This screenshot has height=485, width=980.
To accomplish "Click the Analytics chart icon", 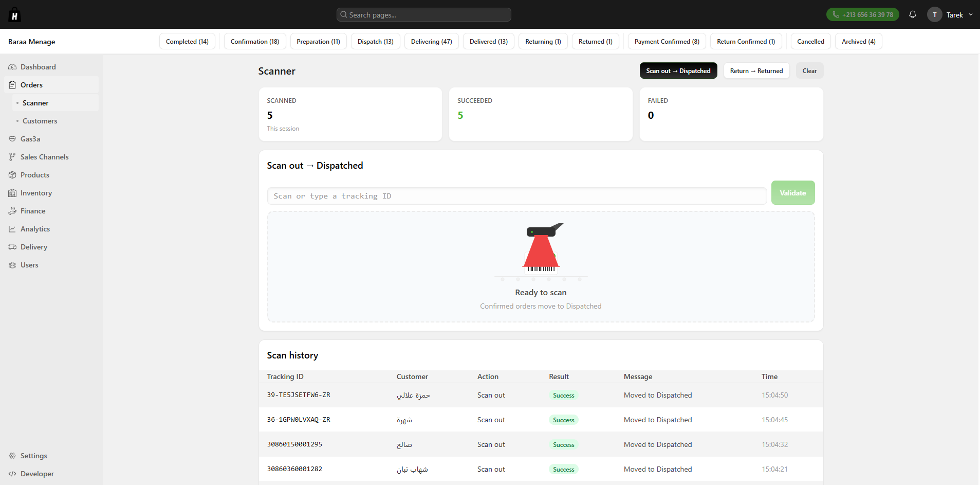I will tap(12, 229).
